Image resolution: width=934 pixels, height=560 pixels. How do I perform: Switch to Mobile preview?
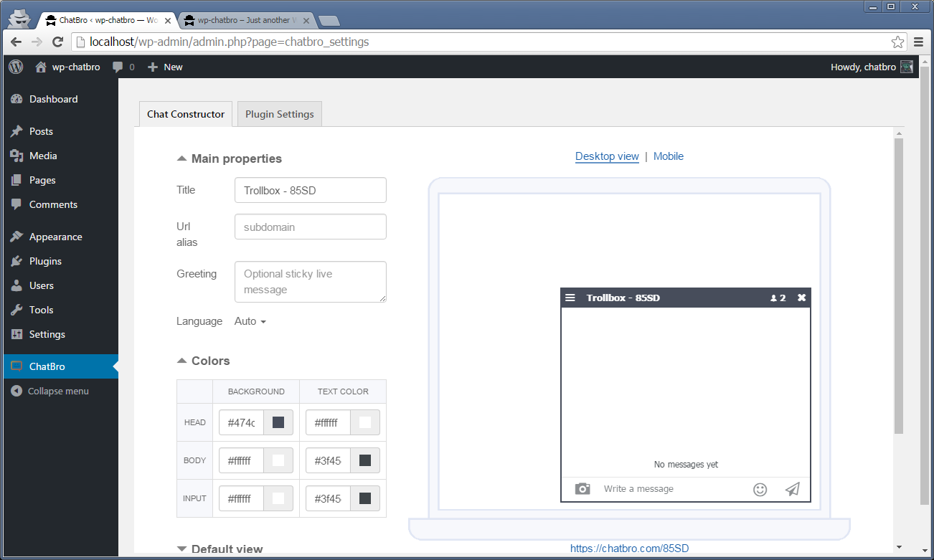click(669, 156)
